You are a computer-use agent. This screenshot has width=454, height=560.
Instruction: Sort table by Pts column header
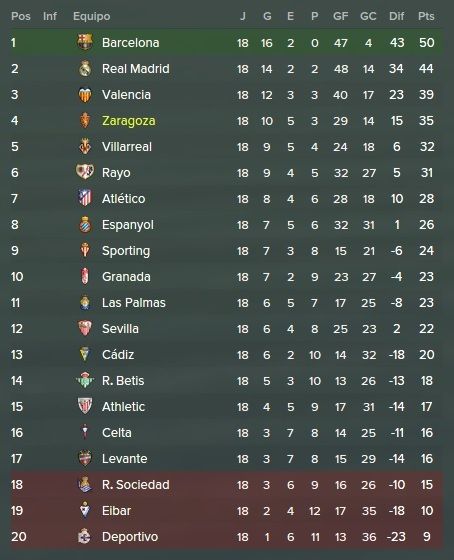click(x=426, y=16)
